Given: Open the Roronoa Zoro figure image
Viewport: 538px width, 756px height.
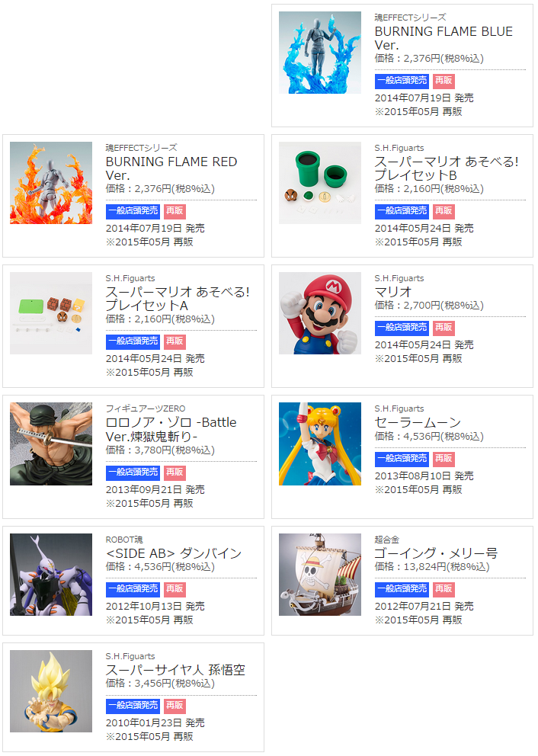Looking at the screenshot, I should point(50,444).
